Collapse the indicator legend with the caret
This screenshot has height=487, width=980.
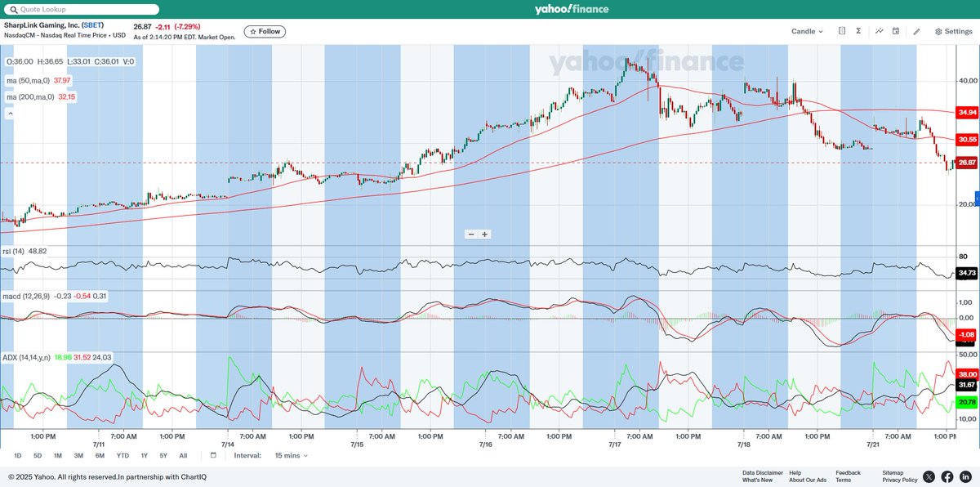pos(10,114)
